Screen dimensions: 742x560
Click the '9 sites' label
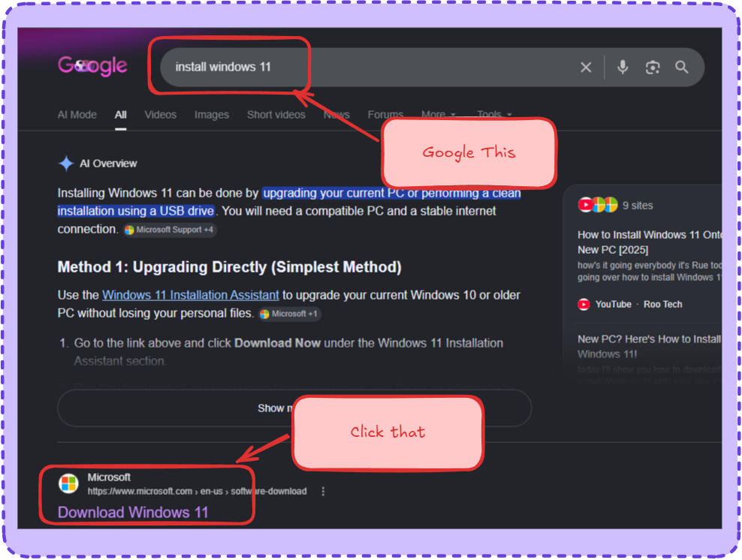click(638, 205)
